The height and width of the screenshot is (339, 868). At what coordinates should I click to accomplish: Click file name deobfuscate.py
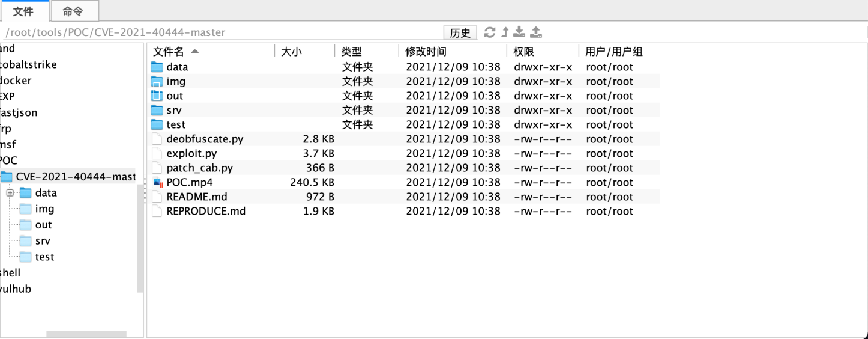[205, 139]
